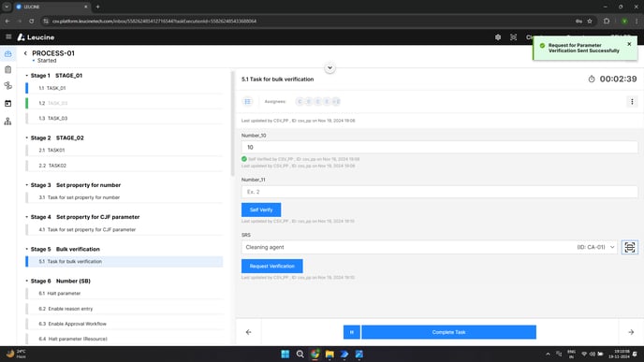Open the settings gear in app header
Viewport: 644px width, 362px height.
click(498, 37)
